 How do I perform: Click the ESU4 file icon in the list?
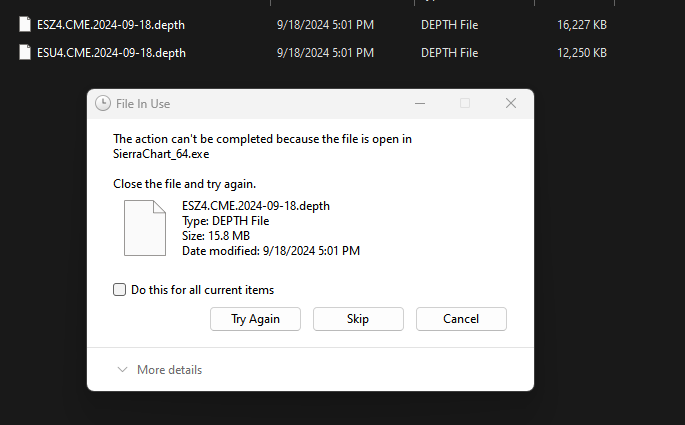[x=25, y=52]
